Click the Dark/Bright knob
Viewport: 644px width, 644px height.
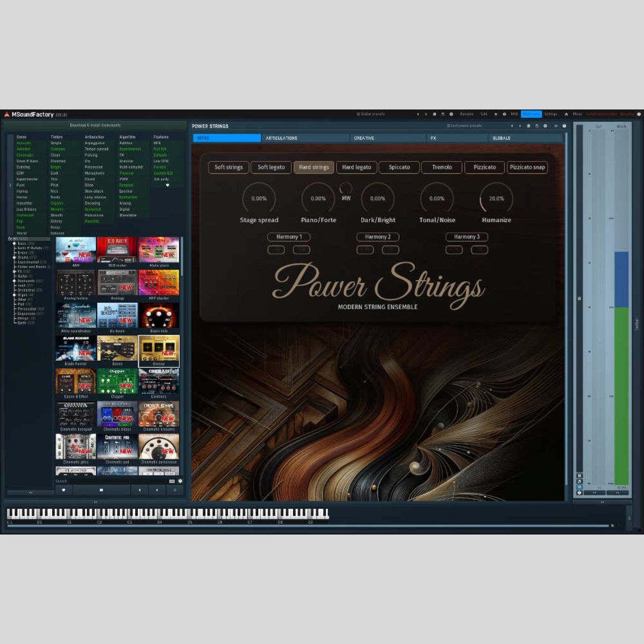click(378, 199)
